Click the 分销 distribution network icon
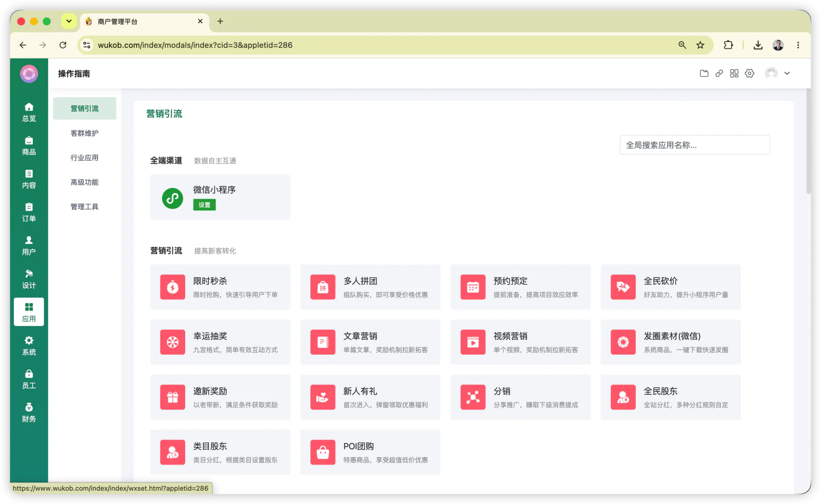This screenshot has height=504, width=821. click(x=473, y=397)
